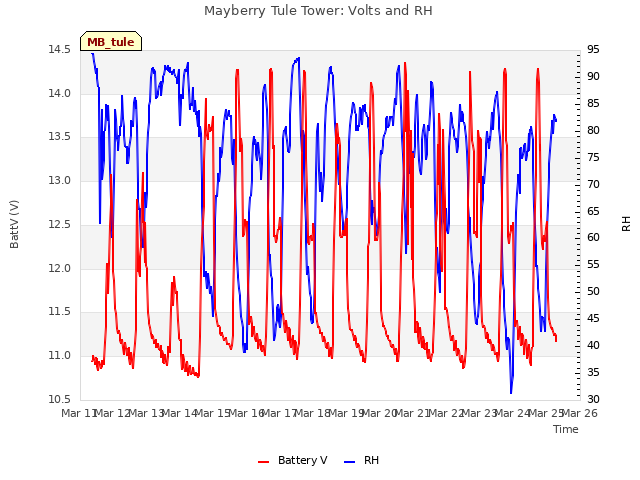
Task: Click the 10.5 tick on BattV axis
Action: [60, 399]
